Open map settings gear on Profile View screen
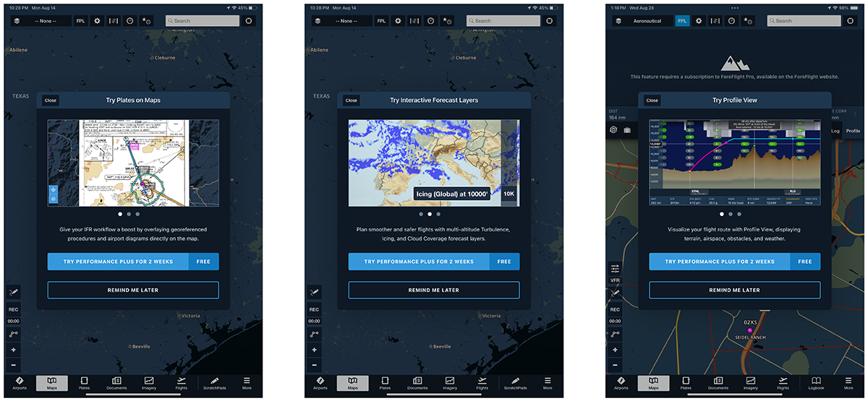The image size is (868, 401). (699, 21)
